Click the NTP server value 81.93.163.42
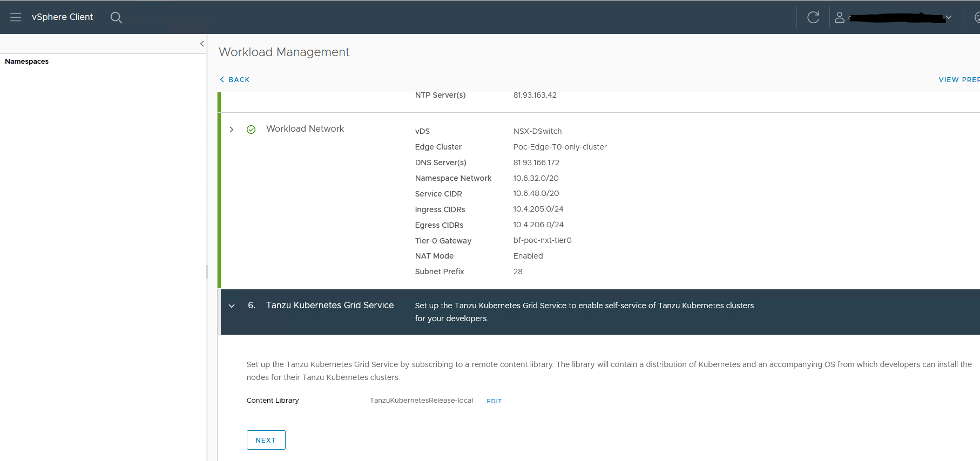The width and height of the screenshot is (980, 461). tap(535, 95)
